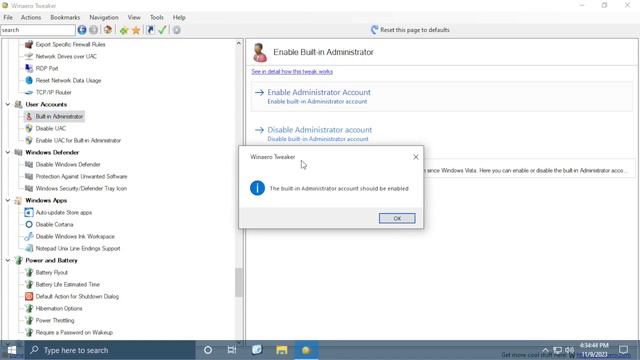Go to the home page icon

108,30
